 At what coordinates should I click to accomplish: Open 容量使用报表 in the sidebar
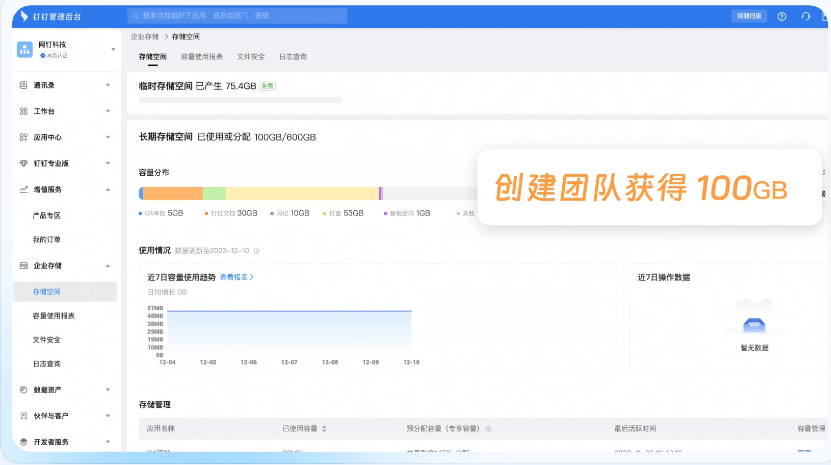[x=54, y=315]
